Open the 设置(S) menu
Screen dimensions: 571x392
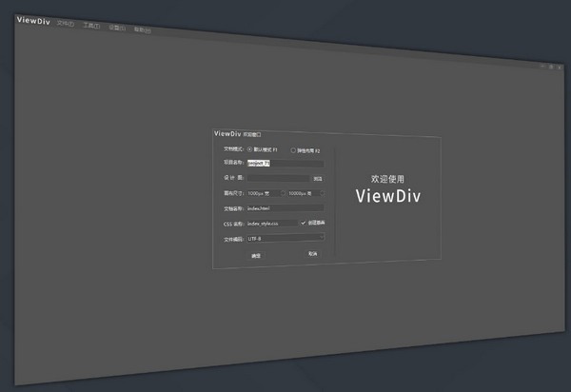[x=117, y=28]
